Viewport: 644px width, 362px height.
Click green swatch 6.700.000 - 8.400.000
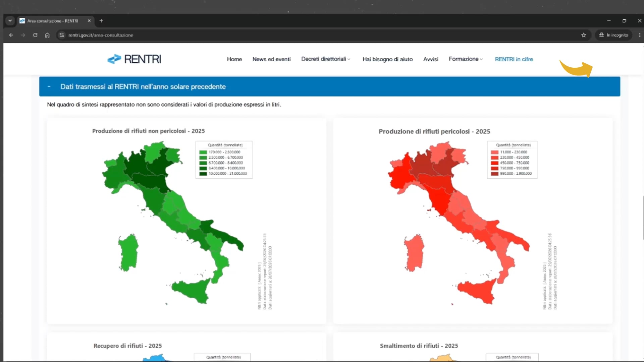pyautogui.click(x=203, y=163)
